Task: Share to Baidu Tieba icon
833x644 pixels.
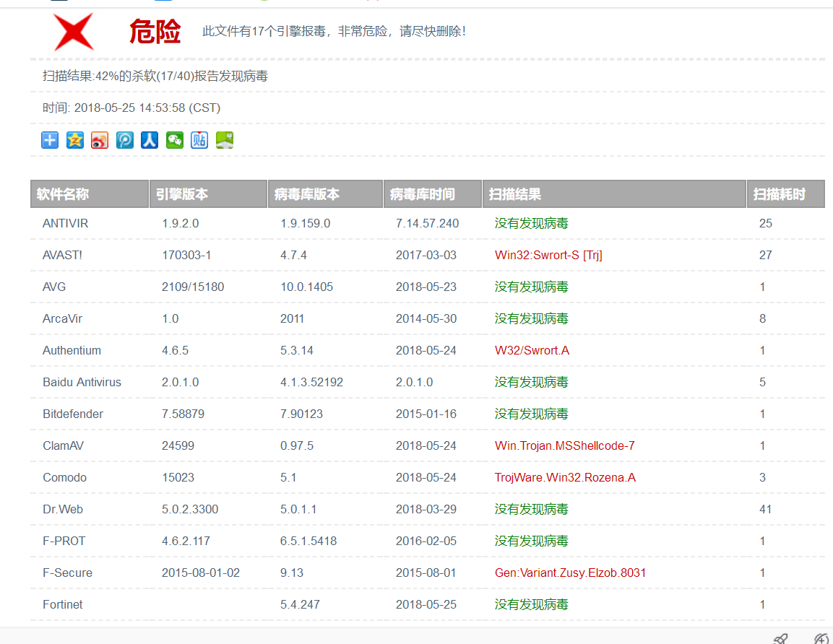Action: tap(199, 140)
